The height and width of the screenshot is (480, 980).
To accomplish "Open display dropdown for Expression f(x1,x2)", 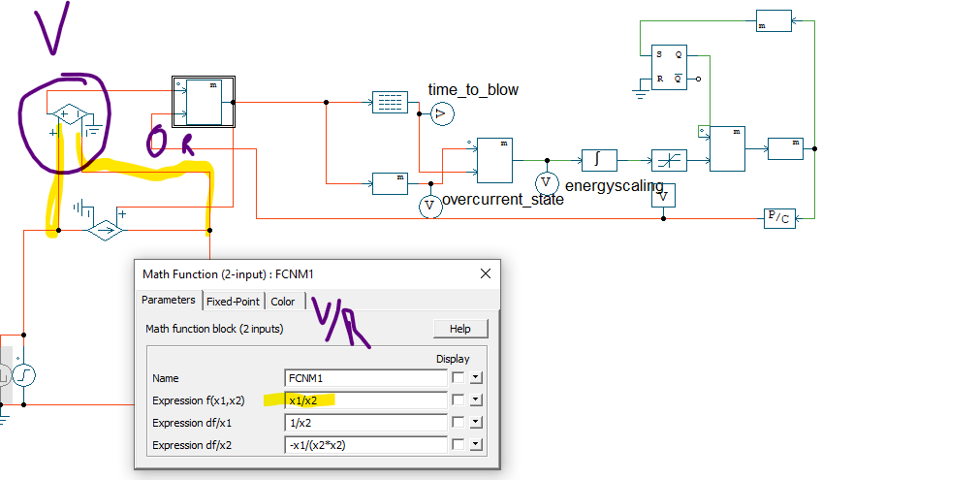I will 476,400.
